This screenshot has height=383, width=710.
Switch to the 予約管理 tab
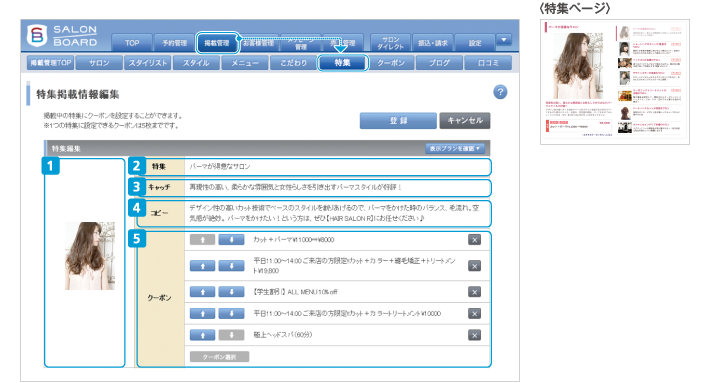coord(175,43)
